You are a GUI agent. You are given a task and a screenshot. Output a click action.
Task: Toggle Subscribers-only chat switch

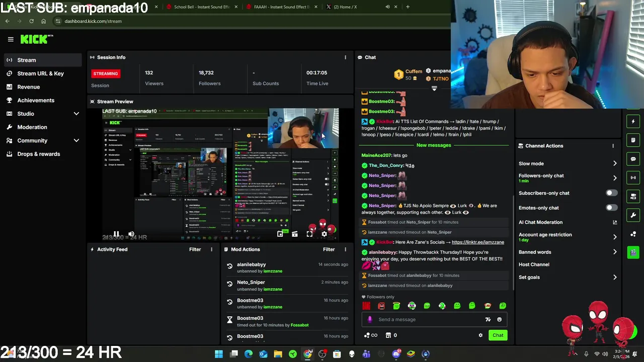pos(611,193)
